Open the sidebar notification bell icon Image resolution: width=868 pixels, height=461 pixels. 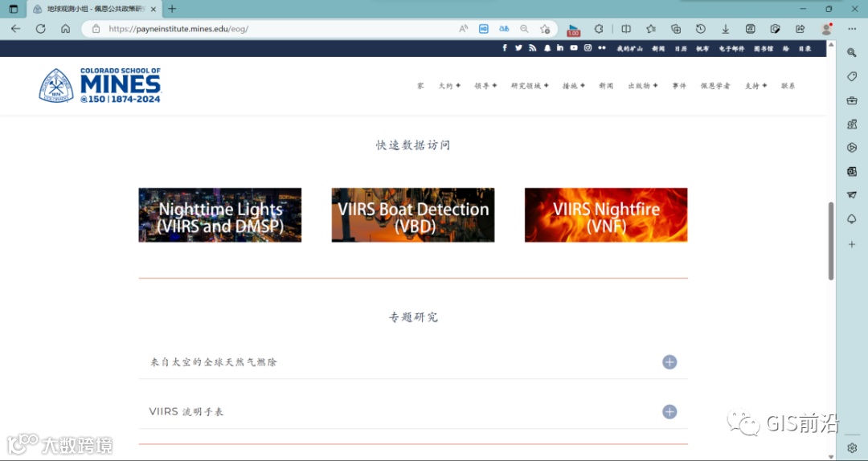pos(852,220)
